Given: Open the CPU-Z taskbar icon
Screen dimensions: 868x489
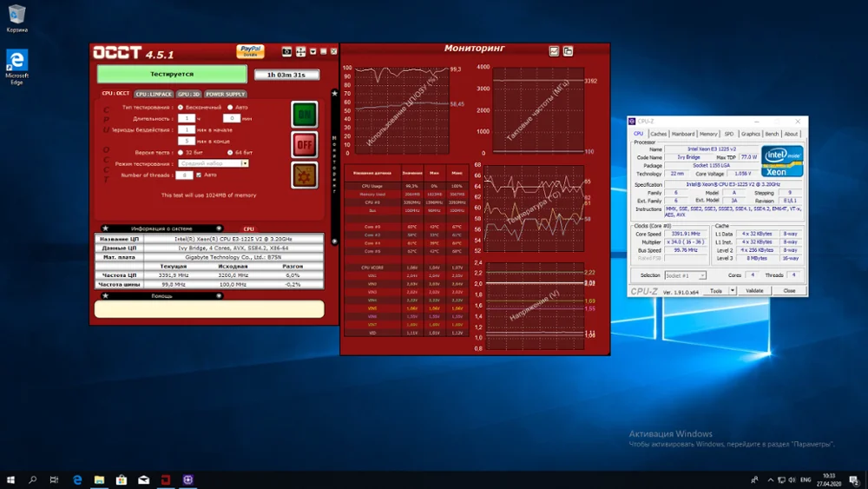Looking at the screenshot, I should click(187, 479).
